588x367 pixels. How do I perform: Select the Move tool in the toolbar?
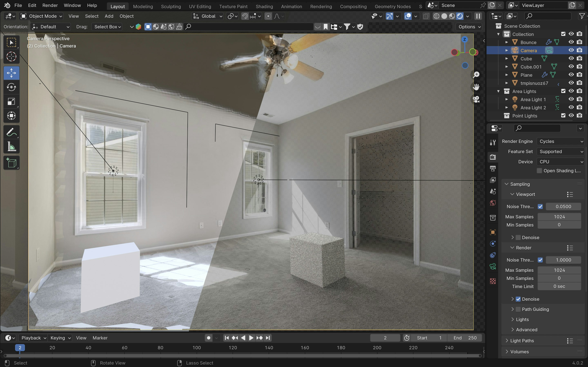[x=11, y=73]
